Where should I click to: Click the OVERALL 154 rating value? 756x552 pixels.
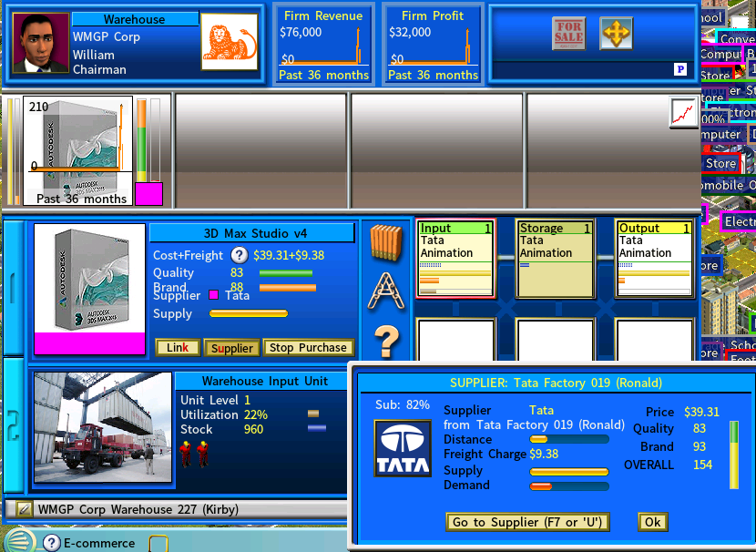[702, 465]
